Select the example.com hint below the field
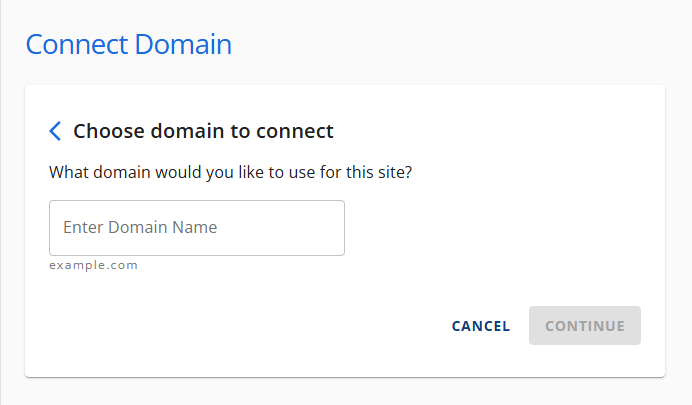This screenshot has width=692, height=405. (93, 266)
